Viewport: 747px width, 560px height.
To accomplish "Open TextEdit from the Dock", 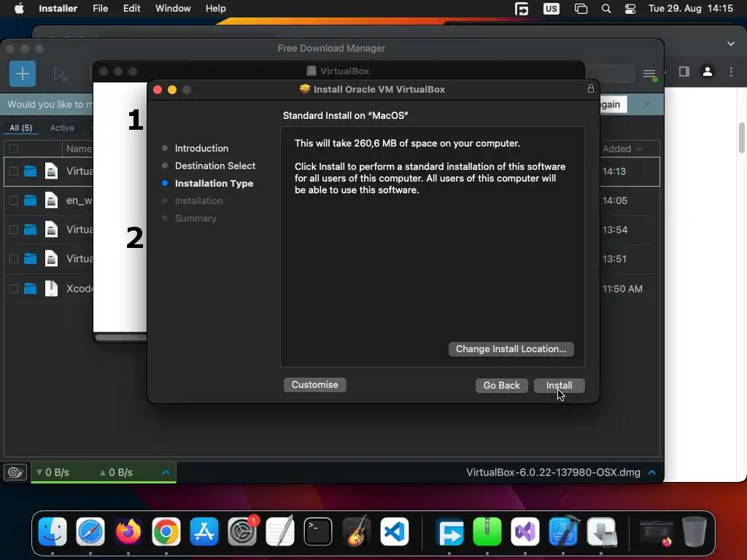I will click(x=280, y=532).
